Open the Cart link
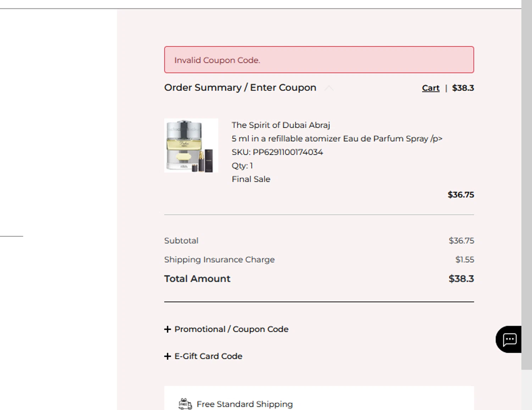532x410 pixels. [431, 88]
